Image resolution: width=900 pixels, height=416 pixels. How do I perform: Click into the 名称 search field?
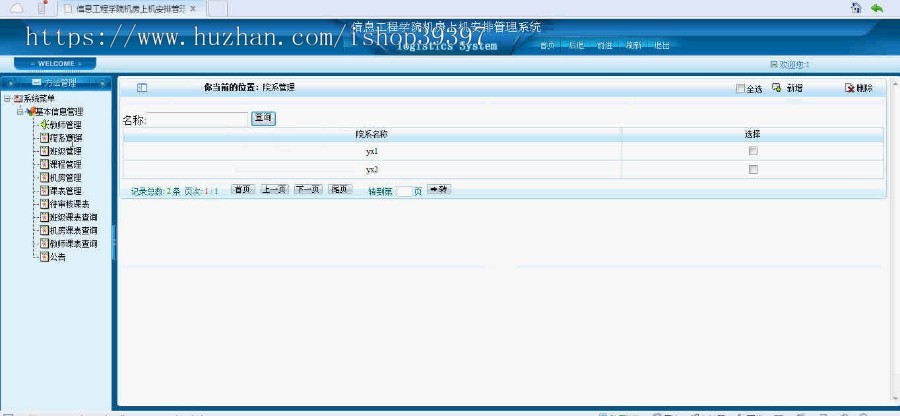tap(197, 119)
